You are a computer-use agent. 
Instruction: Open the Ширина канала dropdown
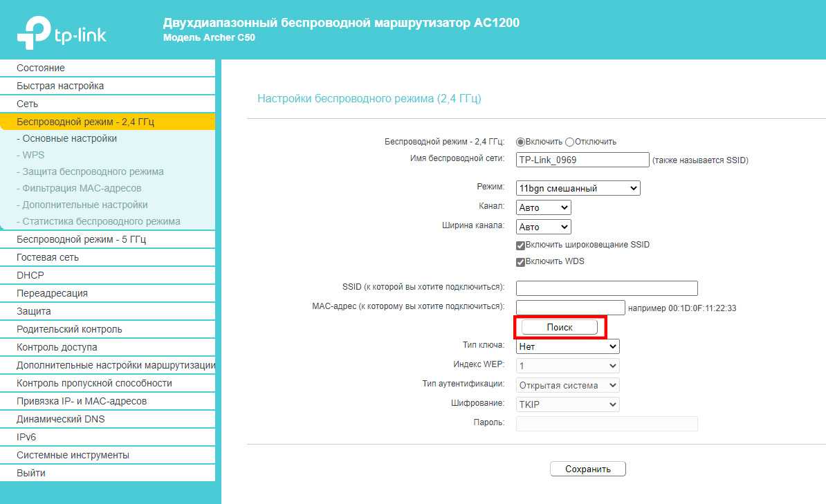tap(543, 227)
